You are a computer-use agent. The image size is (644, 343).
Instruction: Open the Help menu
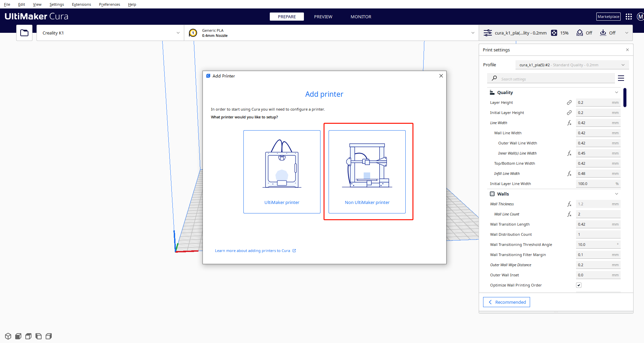132,4
